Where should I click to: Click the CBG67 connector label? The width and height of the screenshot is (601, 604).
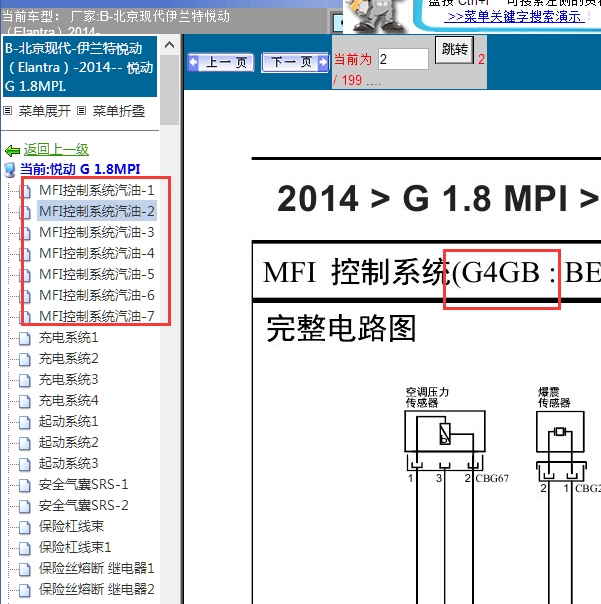[x=492, y=478]
